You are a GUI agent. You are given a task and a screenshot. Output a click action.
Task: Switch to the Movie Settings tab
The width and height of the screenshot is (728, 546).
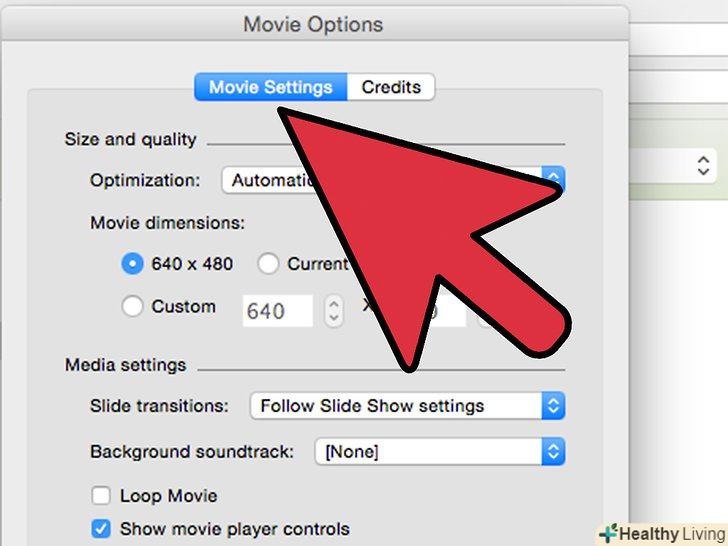pos(270,87)
